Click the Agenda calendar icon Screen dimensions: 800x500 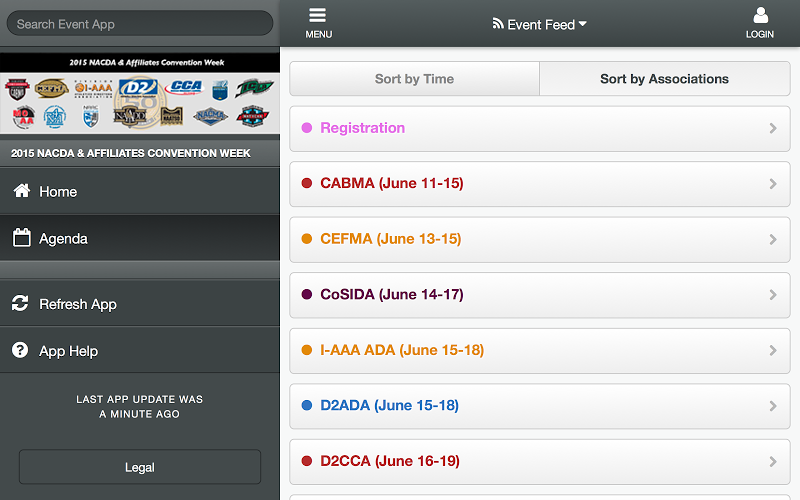tap(21, 238)
